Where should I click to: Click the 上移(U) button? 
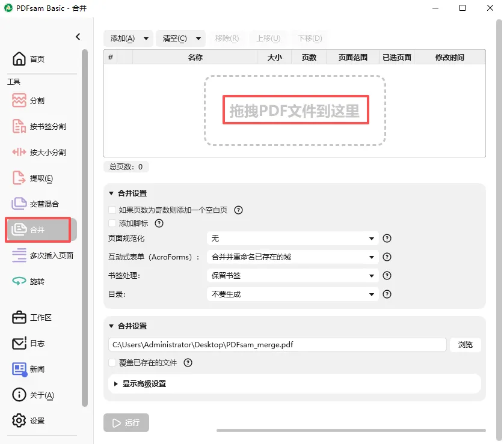(268, 38)
